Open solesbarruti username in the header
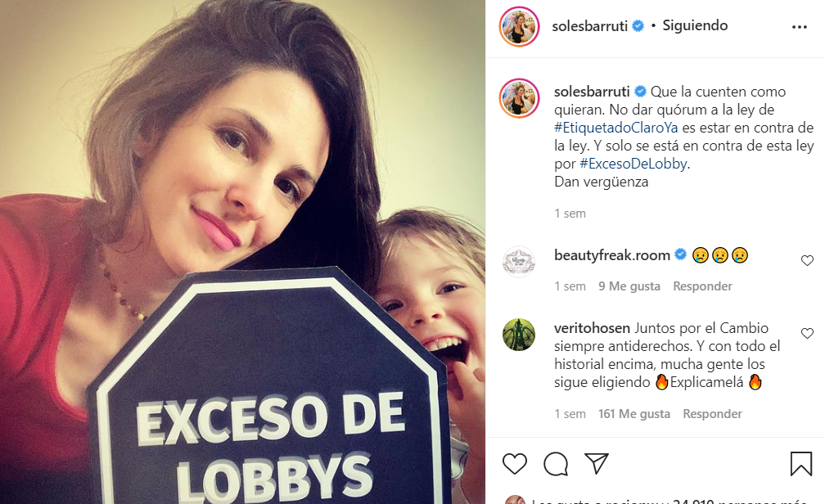This screenshot has width=825, height=504. 590,26
